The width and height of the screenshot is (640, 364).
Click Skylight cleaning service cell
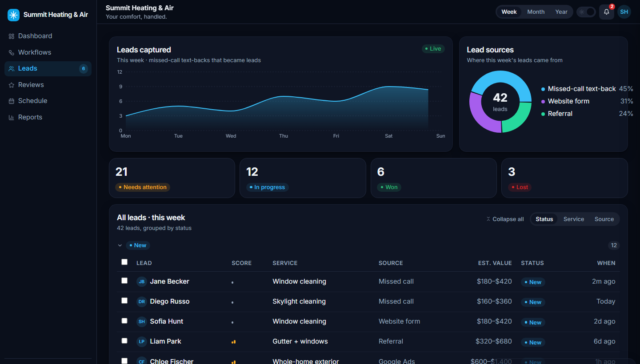pos(299,301)
